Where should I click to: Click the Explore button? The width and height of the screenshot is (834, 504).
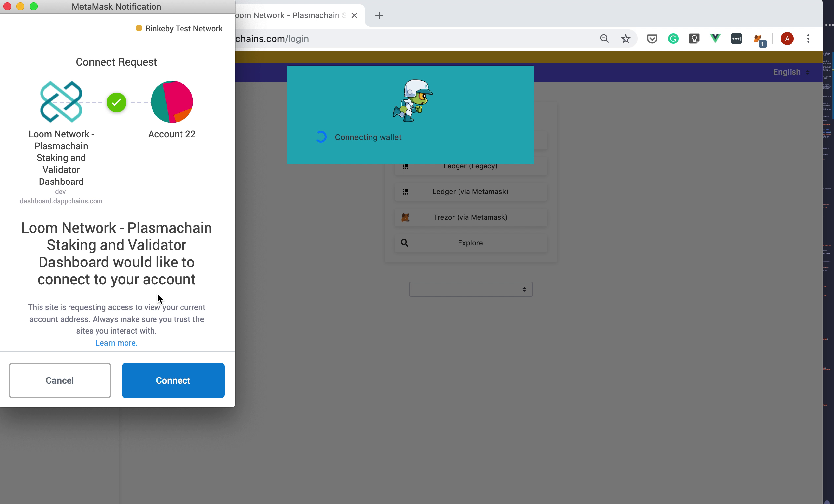point(470,243)
